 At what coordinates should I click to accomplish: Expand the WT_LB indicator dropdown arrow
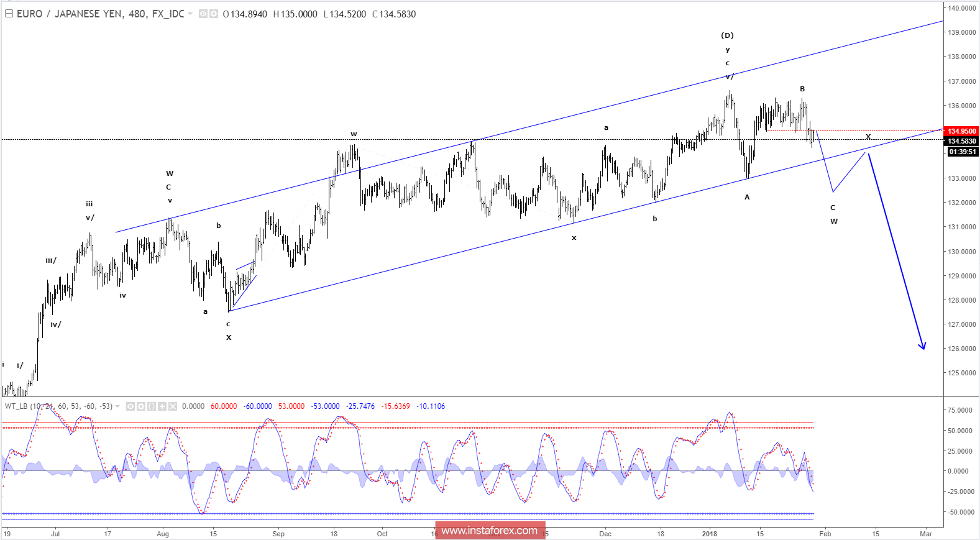click(x=117, y=406)
